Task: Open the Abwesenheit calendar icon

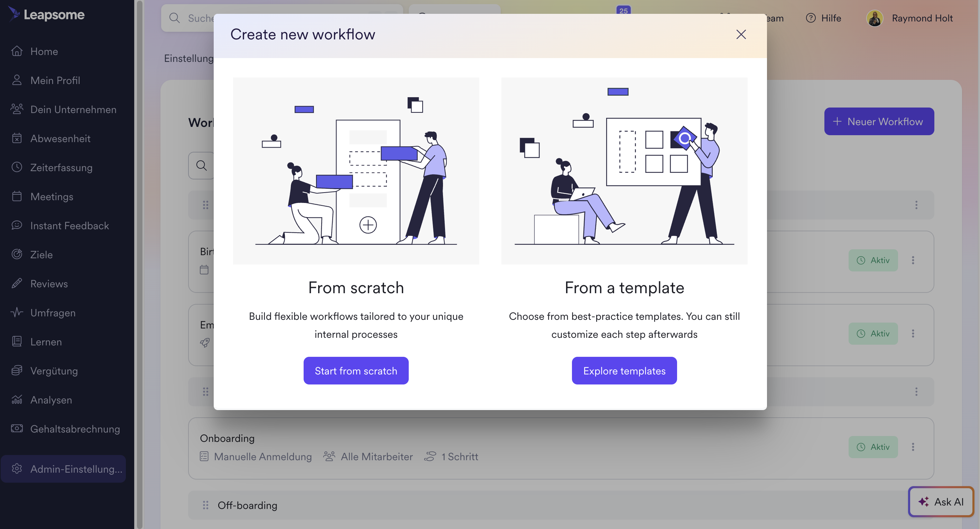Action: [x=17, y=138]
